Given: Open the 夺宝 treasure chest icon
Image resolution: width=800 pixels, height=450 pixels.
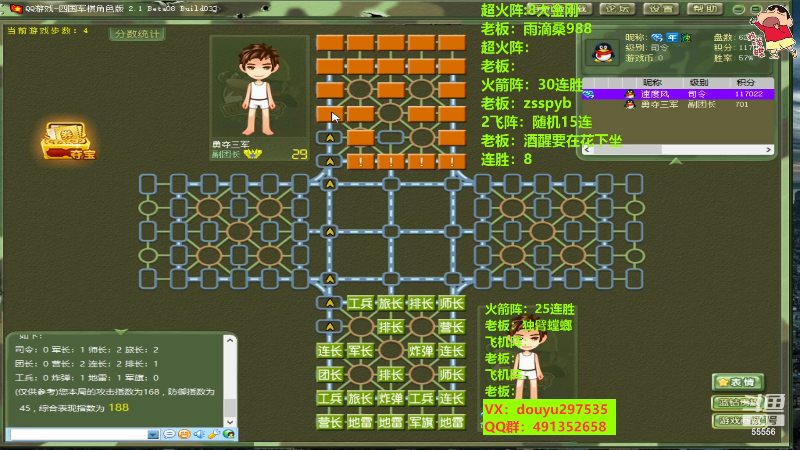Looking at the screenshot, I should click(x=68, y=141).
